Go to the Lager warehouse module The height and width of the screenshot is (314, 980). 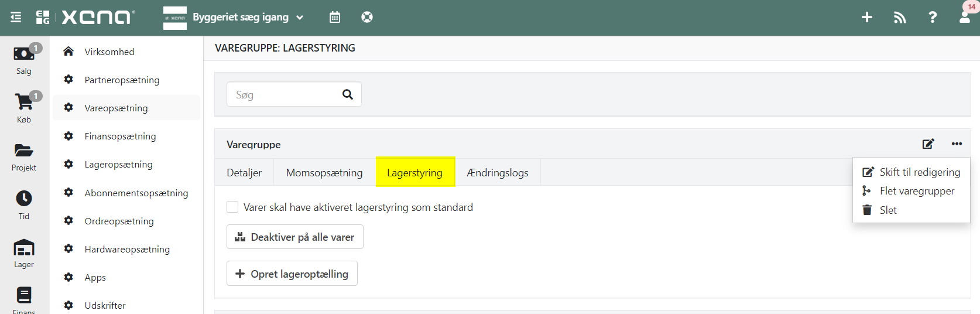coord(24,254)
